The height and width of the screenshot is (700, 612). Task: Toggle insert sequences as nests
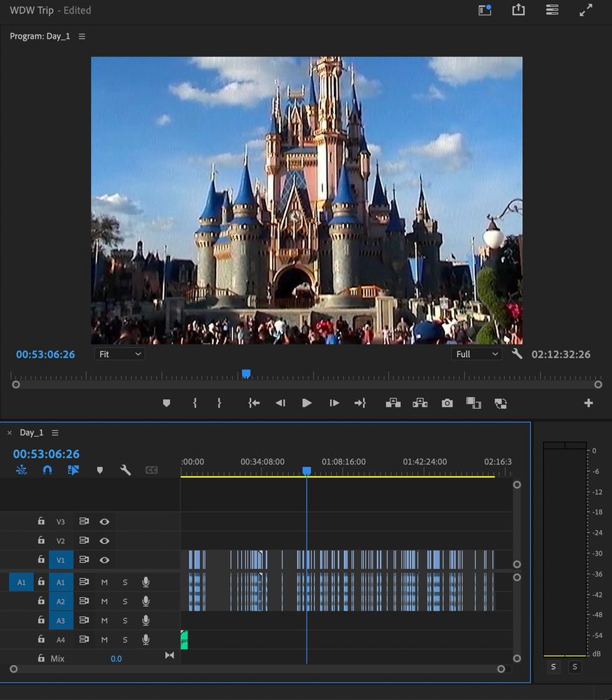[22, 470]
